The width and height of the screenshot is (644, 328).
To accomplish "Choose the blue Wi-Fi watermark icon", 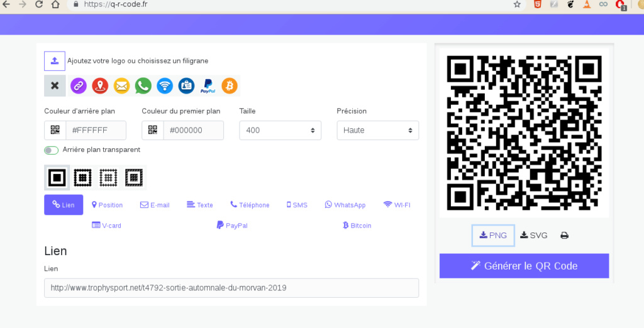I will click(165, 86).
